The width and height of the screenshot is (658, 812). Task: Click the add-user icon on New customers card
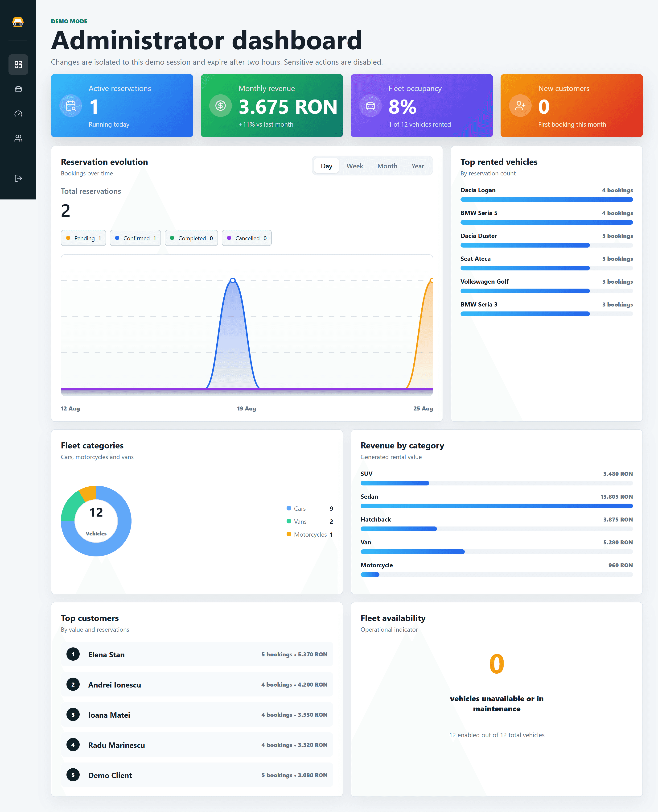click(520, 105)
